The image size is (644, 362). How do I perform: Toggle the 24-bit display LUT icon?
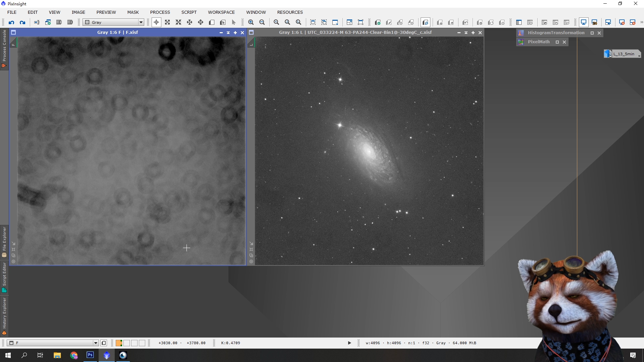click(595, 22)
